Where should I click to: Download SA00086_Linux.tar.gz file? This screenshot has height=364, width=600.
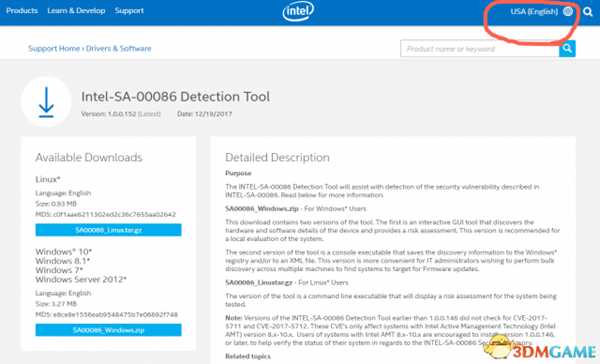point(108,230)
